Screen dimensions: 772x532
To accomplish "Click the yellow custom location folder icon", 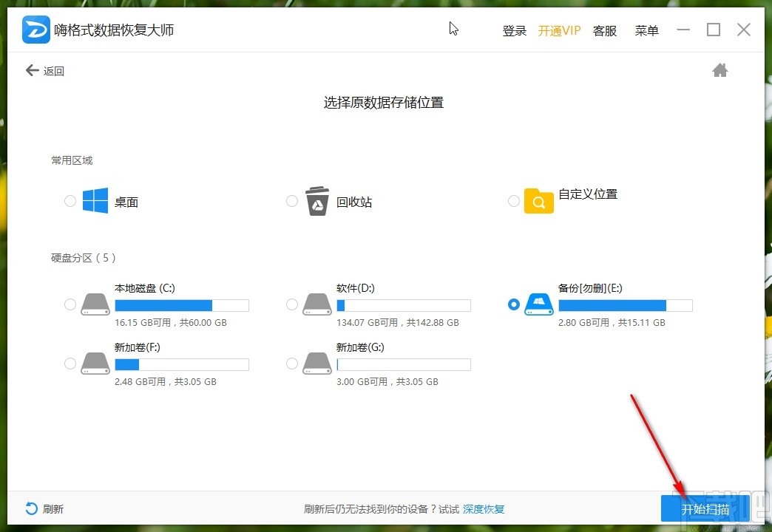I will coord(538,201).
